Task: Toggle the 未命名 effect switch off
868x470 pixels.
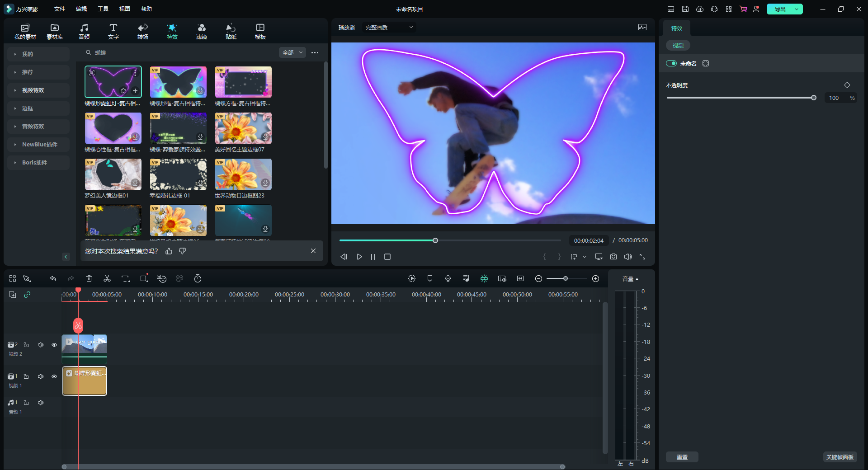Action: tap(671, 64)
